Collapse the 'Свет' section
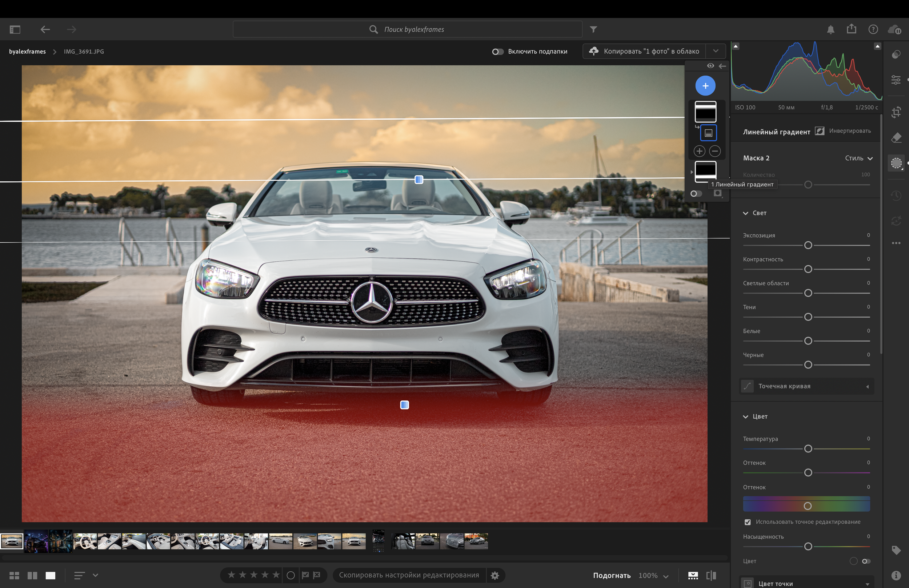The image size is (909, 588). (745, 213)
